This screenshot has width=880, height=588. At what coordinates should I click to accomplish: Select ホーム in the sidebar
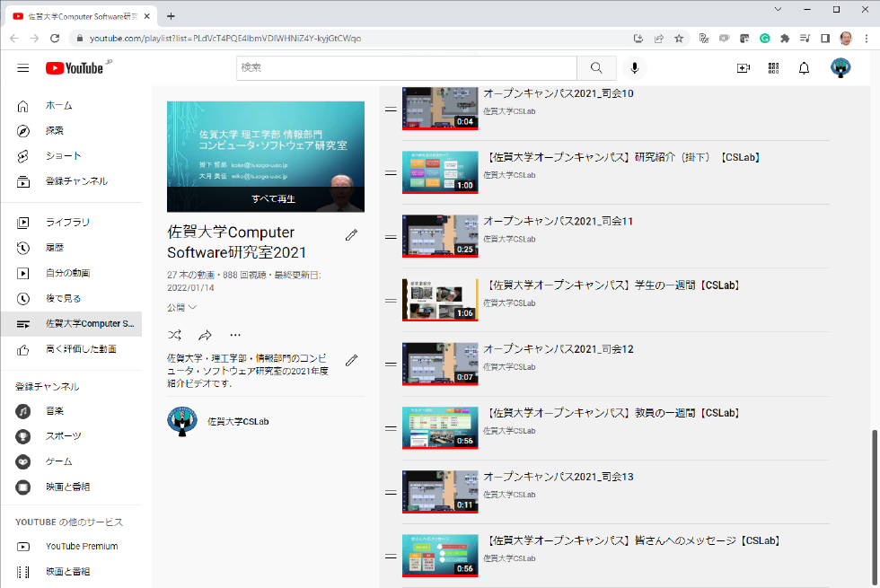point(71,106)
